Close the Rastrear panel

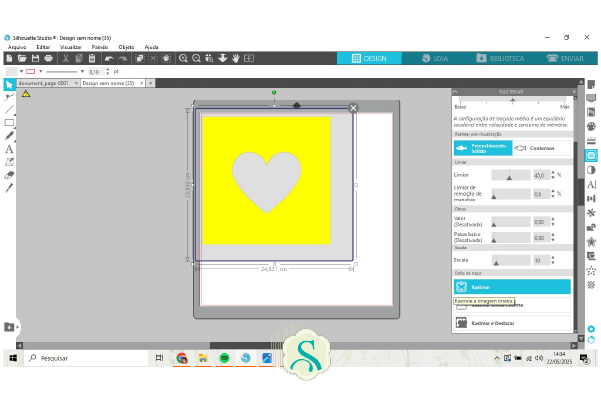pyautogui.click(x=574, y=92)
